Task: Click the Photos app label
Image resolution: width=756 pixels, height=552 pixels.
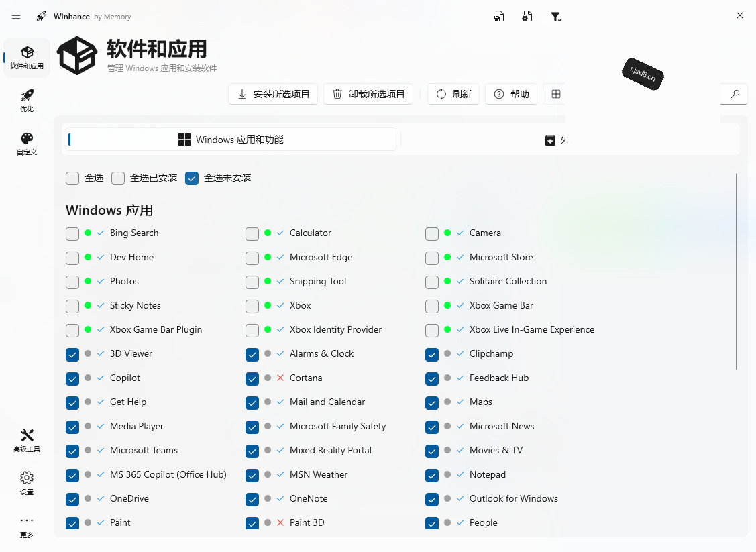Action: (x=124, y=281)
